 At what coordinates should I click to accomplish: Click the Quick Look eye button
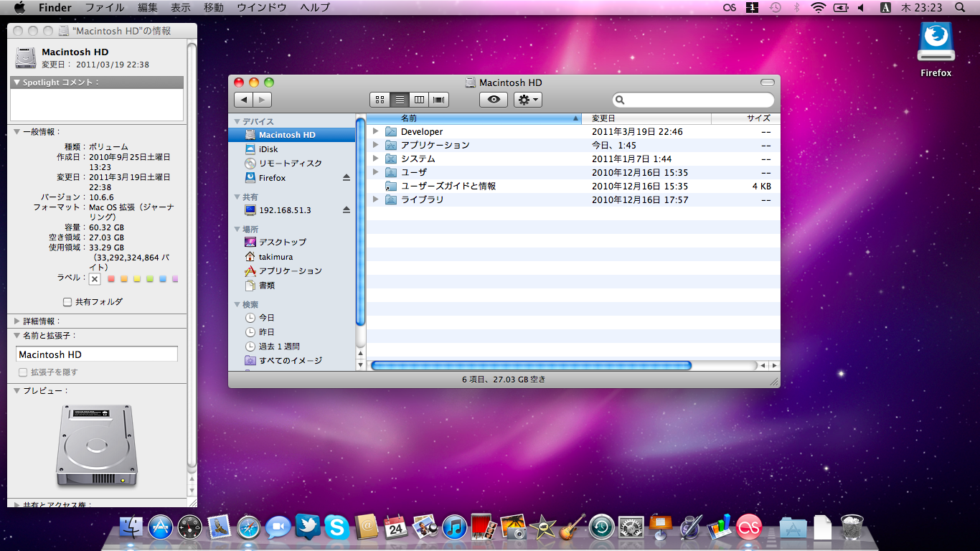(494, 100)
